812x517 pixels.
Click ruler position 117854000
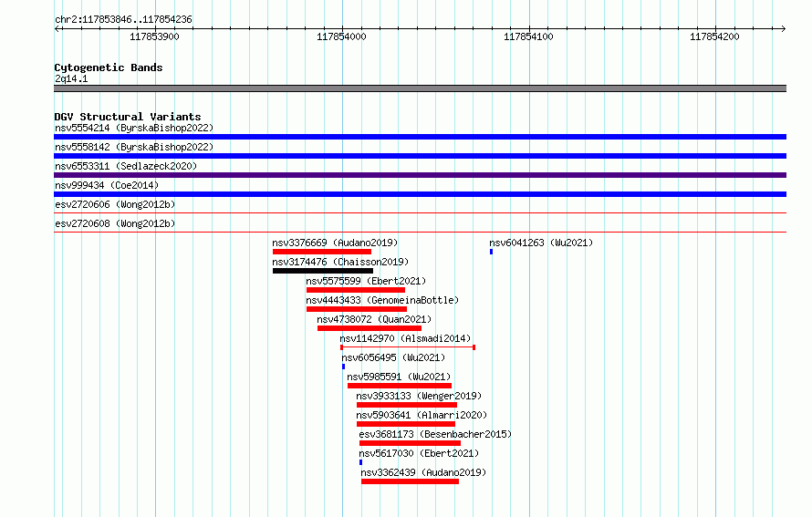[x=341, y=36]
